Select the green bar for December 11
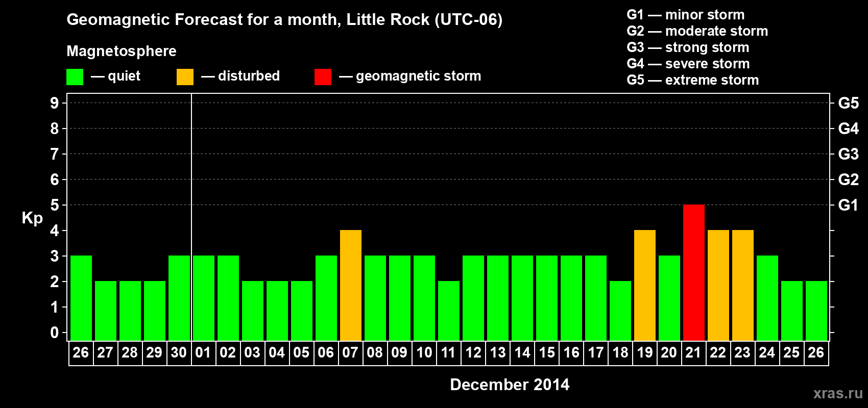The height and width of the screenshot is (408, 868). pyautogui.click(x=449, y=311)
